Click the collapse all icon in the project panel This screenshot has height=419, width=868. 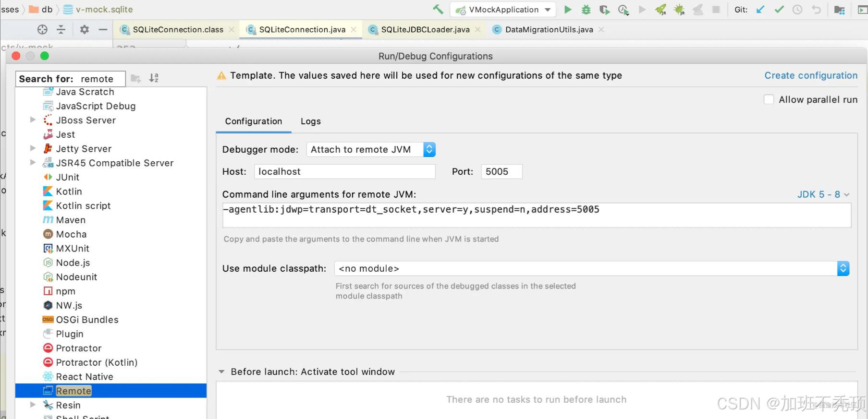(x=61, y=29)
